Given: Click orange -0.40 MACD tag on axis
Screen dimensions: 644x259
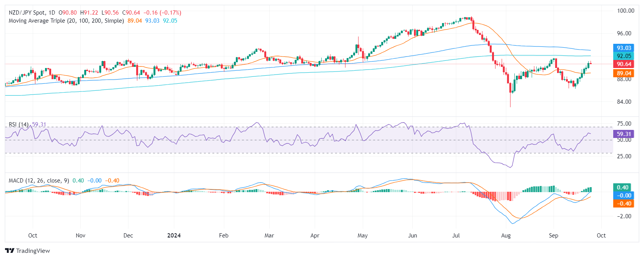Looking at the screenshot, I should click(622, 204).
